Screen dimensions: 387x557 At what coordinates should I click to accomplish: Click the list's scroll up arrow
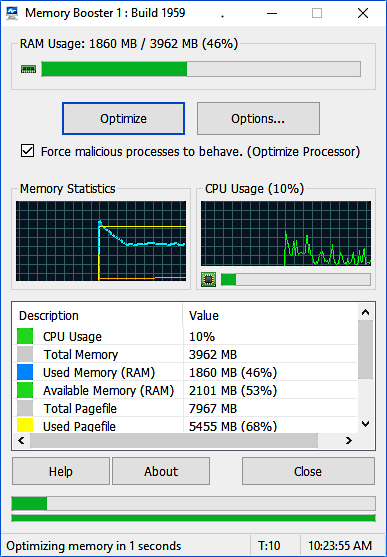coord(365,312)
